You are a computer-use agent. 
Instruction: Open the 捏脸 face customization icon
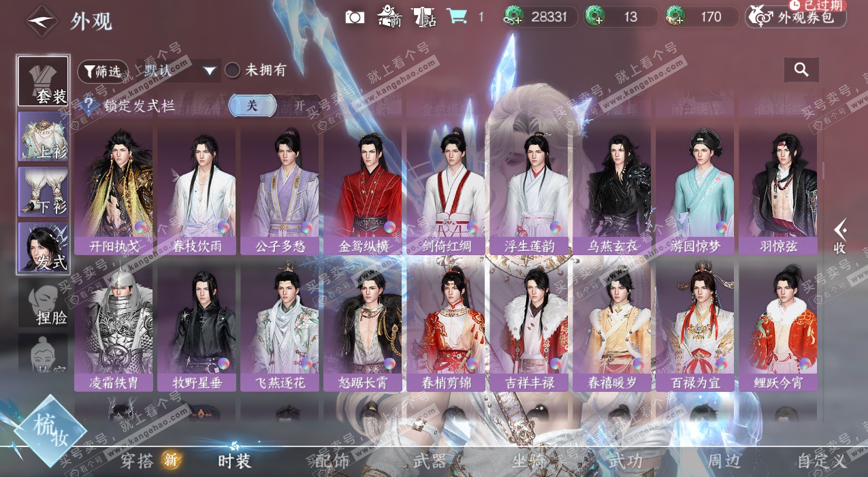43,303
